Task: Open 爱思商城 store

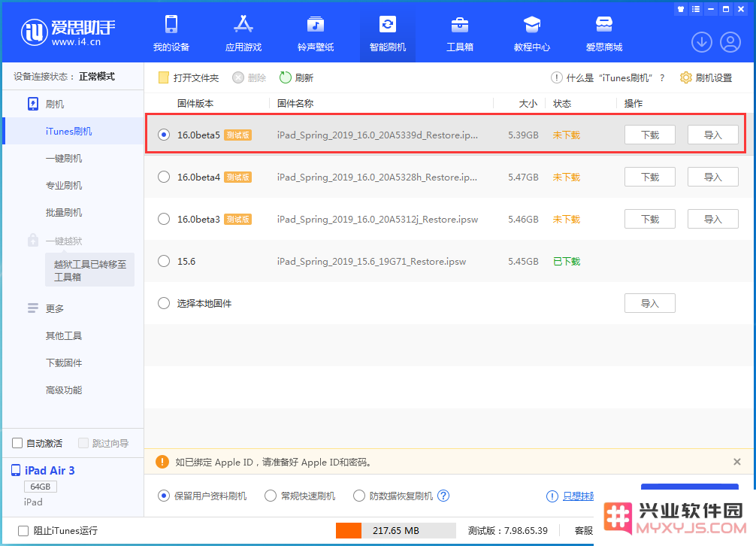Action: point(604,33)
